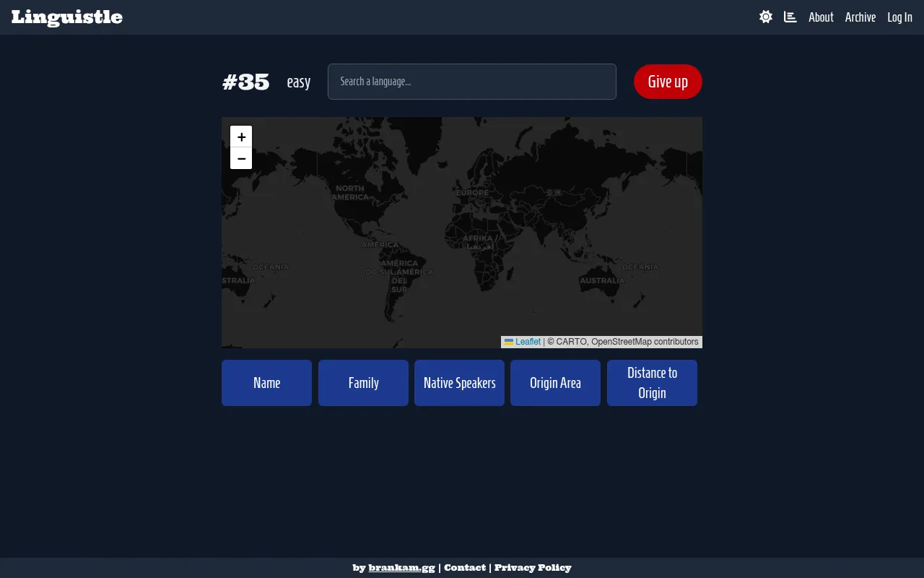Click Log In in the header

point(899,17)
